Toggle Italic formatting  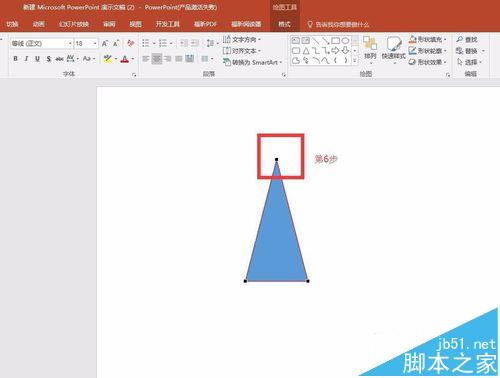coord(26,59)
